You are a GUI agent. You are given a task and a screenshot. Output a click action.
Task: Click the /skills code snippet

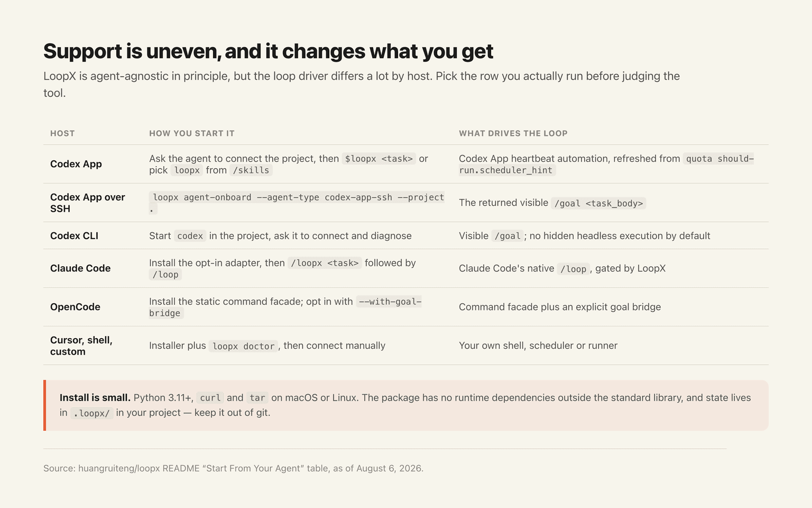pos(251,170)
